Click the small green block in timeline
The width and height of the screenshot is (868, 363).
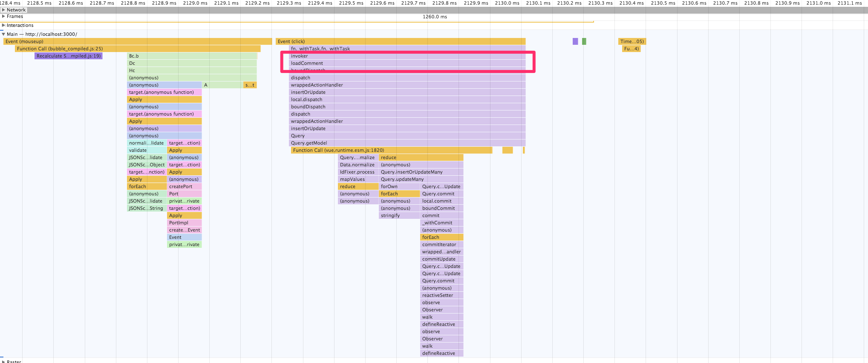[584, 41]
